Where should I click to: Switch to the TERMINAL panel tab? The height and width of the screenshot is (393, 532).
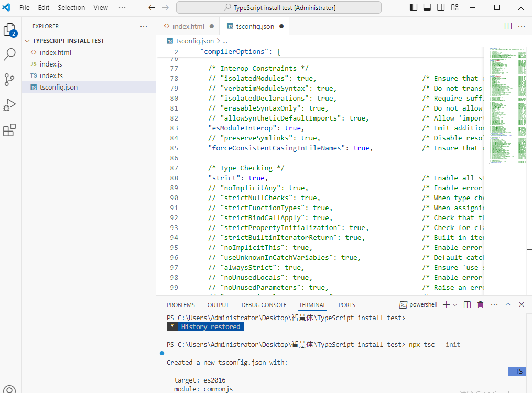pyautogui.click(x=312, y=305)
